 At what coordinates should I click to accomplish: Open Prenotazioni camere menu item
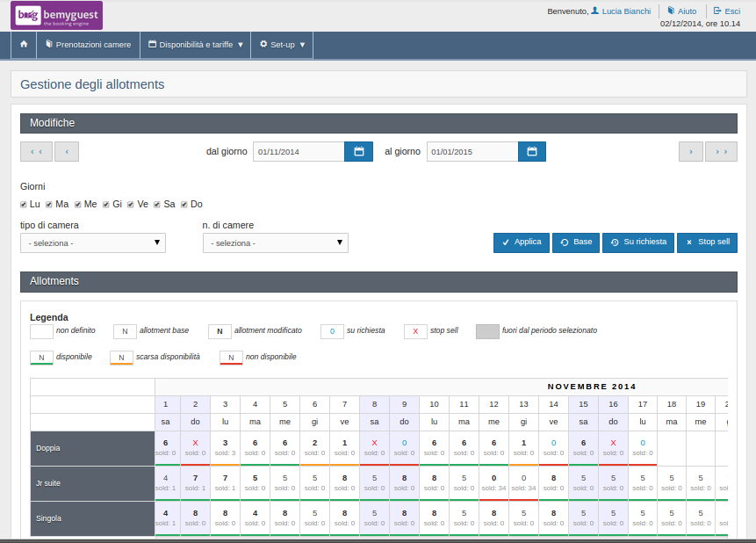pos(88,44)
